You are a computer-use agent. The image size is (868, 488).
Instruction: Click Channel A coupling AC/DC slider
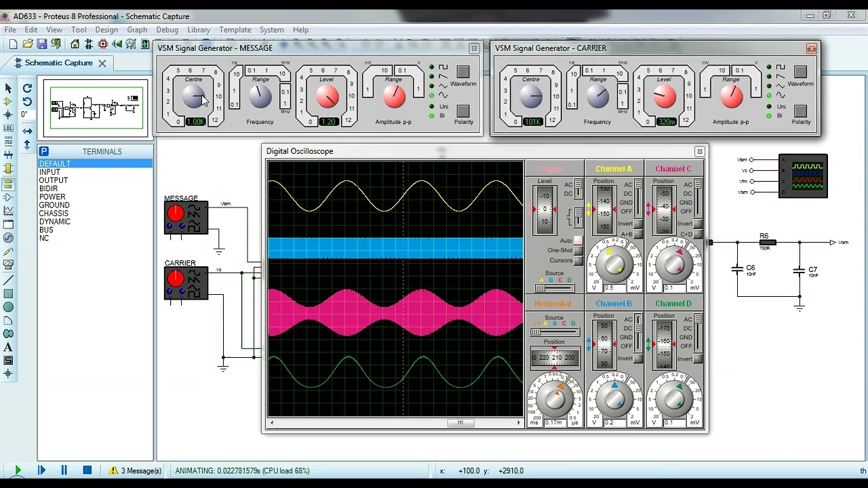pyautogui.click(x=638, y=198)
